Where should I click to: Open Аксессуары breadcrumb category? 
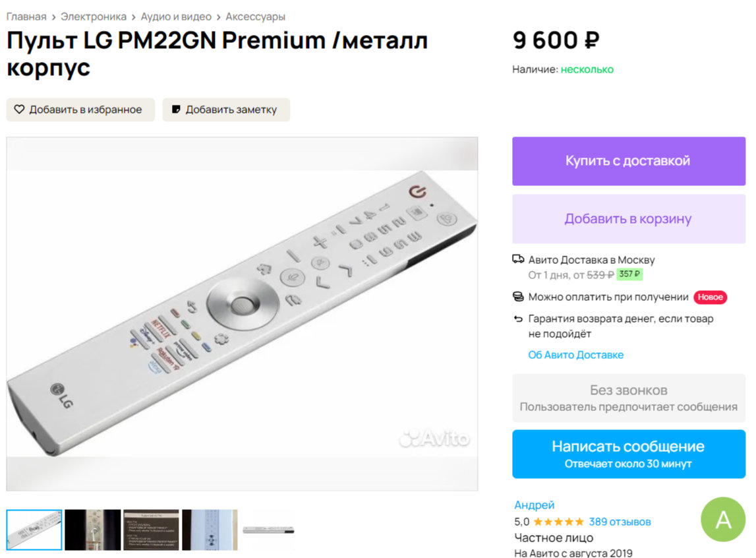click(x=256, y=16)
